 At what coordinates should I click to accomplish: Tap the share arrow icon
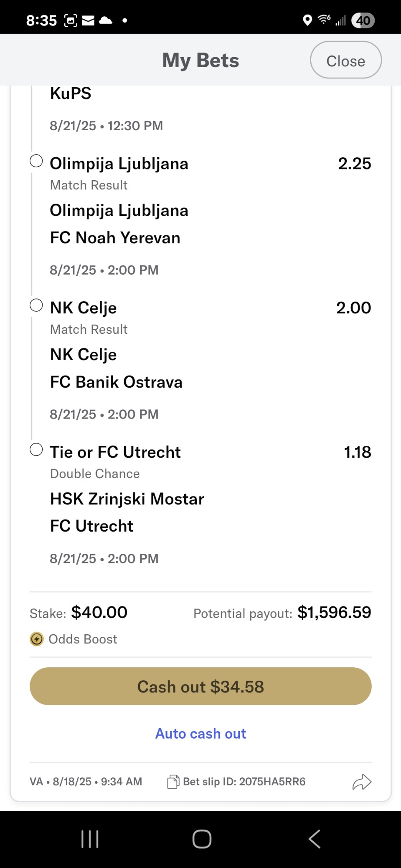coord(362,782)
